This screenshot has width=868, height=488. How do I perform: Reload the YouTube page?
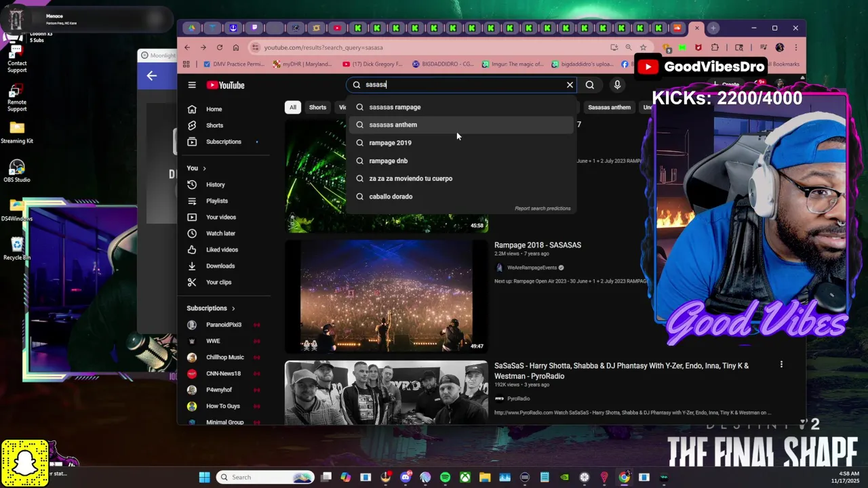[219, 47]
